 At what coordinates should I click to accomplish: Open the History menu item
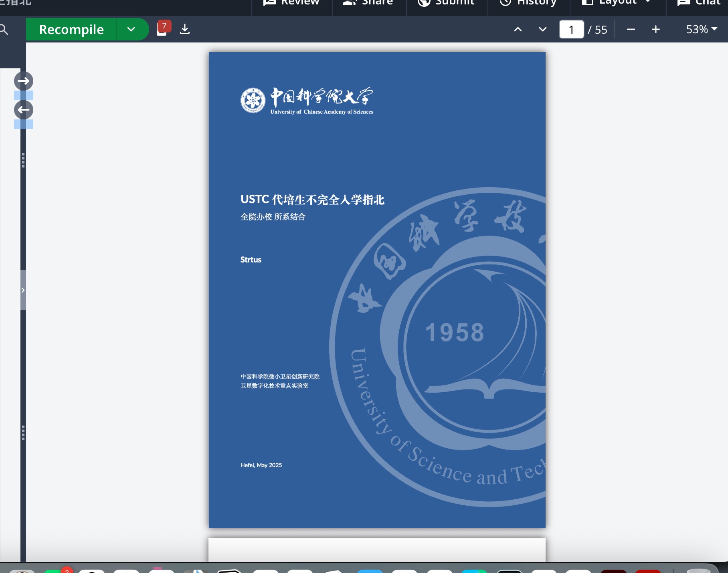tap(528, 2)
